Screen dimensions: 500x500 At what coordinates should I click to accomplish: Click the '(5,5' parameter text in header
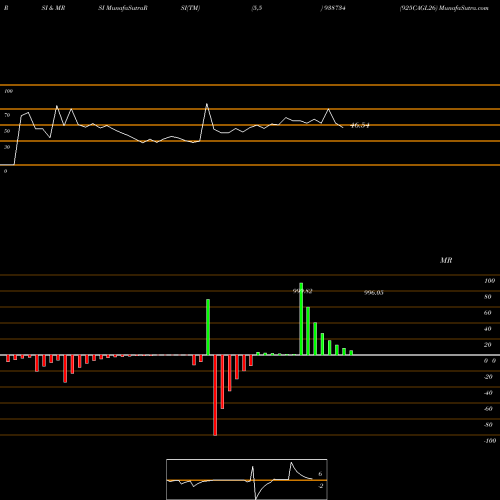pos(257,8)
